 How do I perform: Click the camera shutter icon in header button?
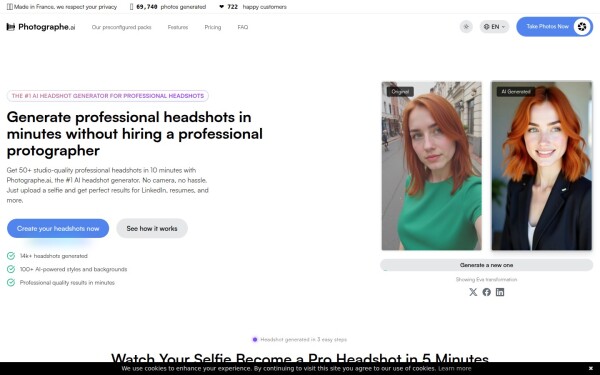pos(582,27)
